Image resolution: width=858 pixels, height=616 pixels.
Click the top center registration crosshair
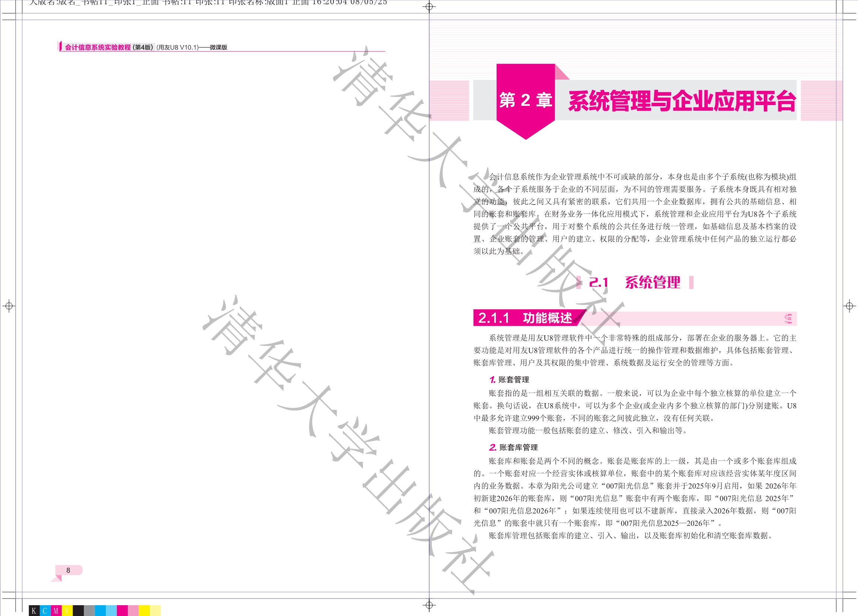(x=429, y=7)
